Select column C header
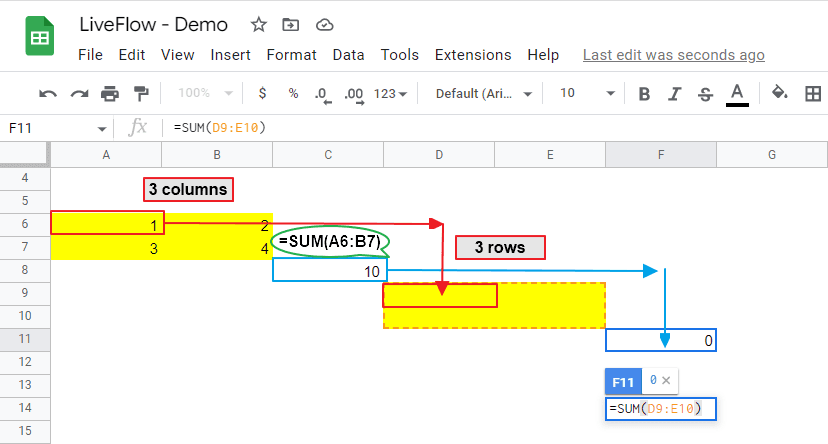The image size is (828, 444). 328,155
